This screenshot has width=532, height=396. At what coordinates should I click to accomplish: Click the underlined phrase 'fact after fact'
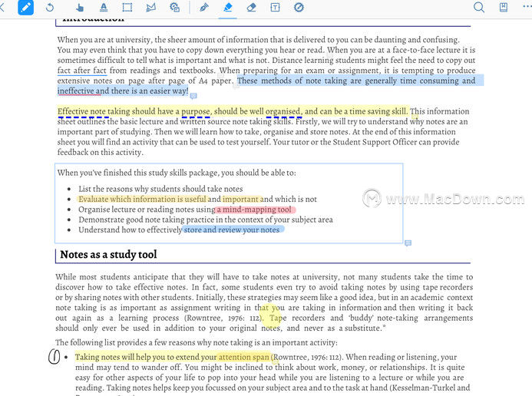coord(82,71)
